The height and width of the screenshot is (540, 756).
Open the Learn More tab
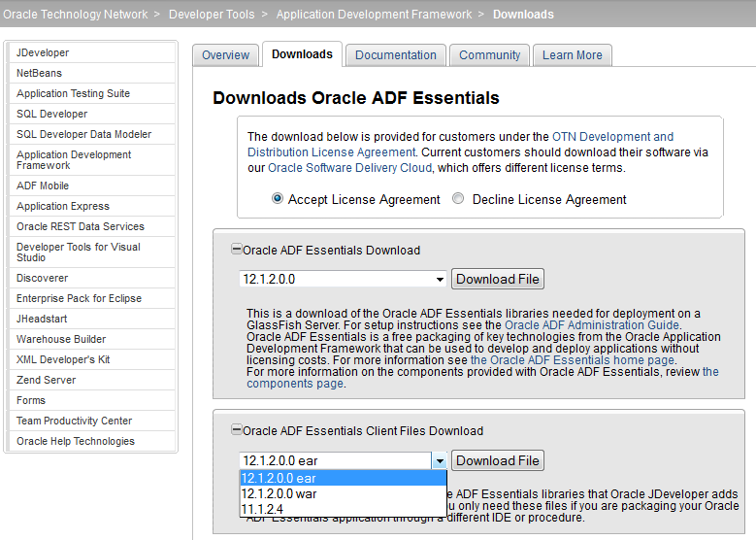coord(573,55)
